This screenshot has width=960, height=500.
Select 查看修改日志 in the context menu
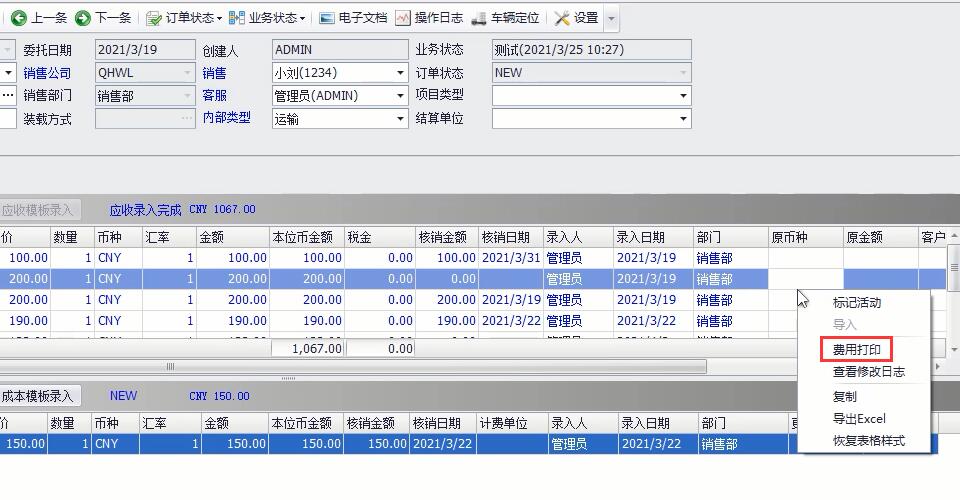point(868,372)
